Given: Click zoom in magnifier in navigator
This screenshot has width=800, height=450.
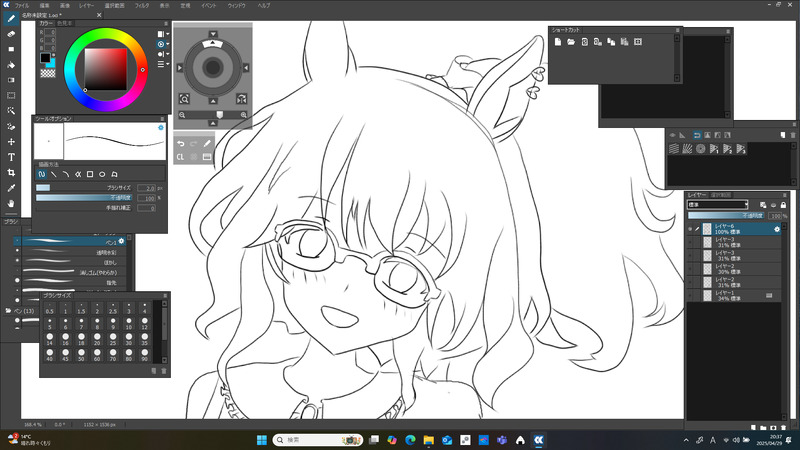Looking at the screenshot, I should click(x=244, y=115).
